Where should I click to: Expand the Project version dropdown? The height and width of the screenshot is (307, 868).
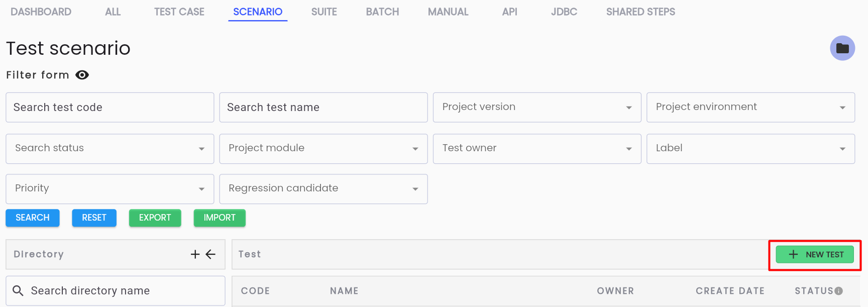[537, 107]
